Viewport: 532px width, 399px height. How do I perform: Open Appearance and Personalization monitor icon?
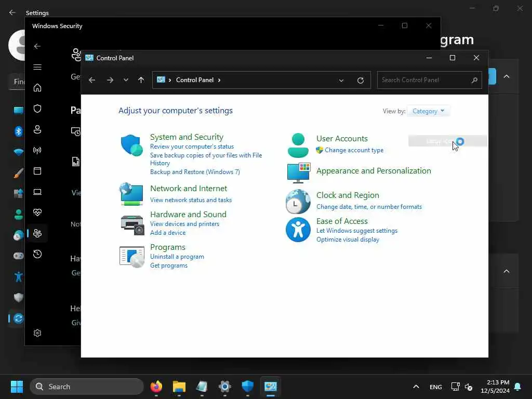[299, 173]
